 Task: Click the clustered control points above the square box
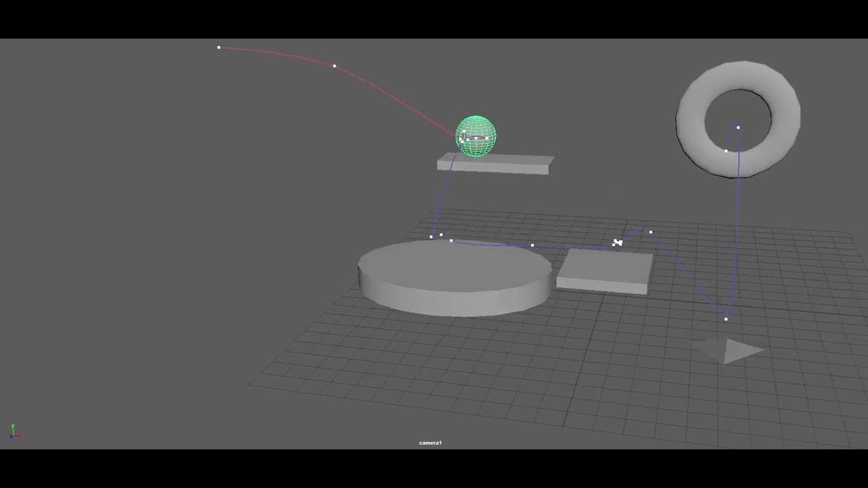click(617, 242)
